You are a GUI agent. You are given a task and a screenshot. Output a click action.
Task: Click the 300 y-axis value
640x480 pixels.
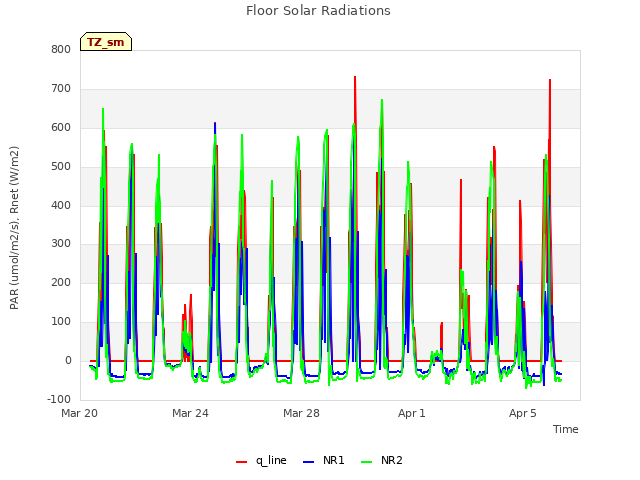(61, 244)
